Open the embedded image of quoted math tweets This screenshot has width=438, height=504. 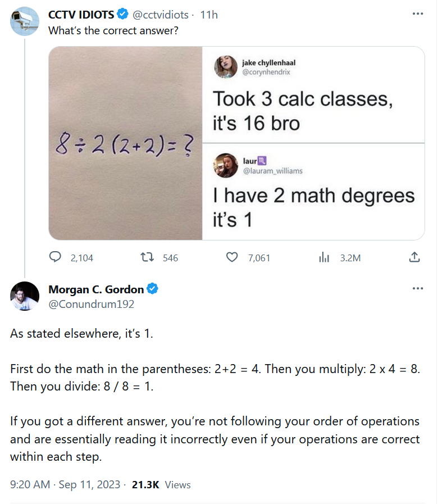click(x=313, y=143)
